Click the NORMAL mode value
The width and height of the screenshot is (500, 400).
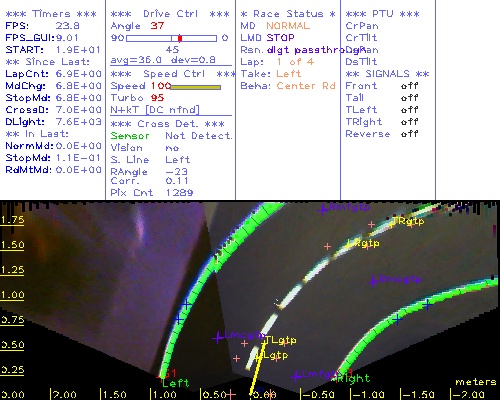click(x=288, y=26)
